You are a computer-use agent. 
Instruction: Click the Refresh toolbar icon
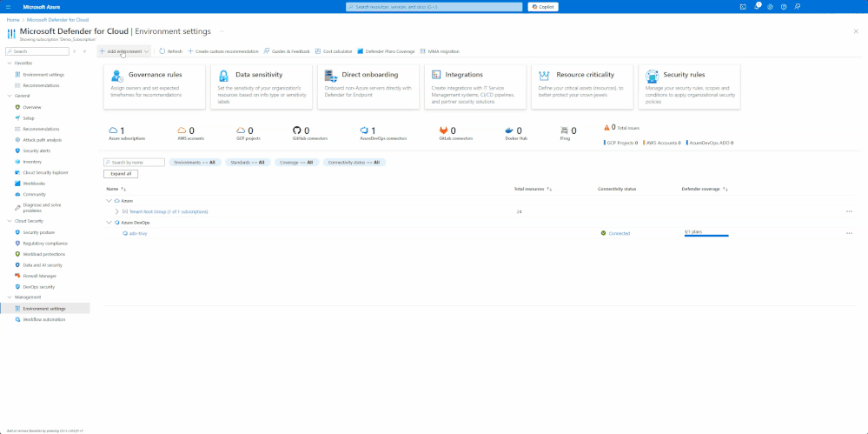pyautogui.click(x=162, y=51)
